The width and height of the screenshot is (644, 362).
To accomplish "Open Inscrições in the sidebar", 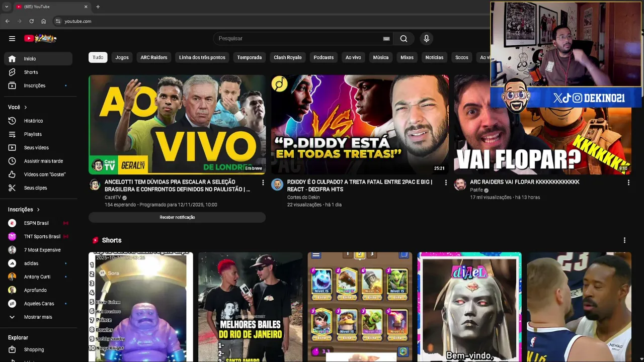I will [x=38, y=85].
